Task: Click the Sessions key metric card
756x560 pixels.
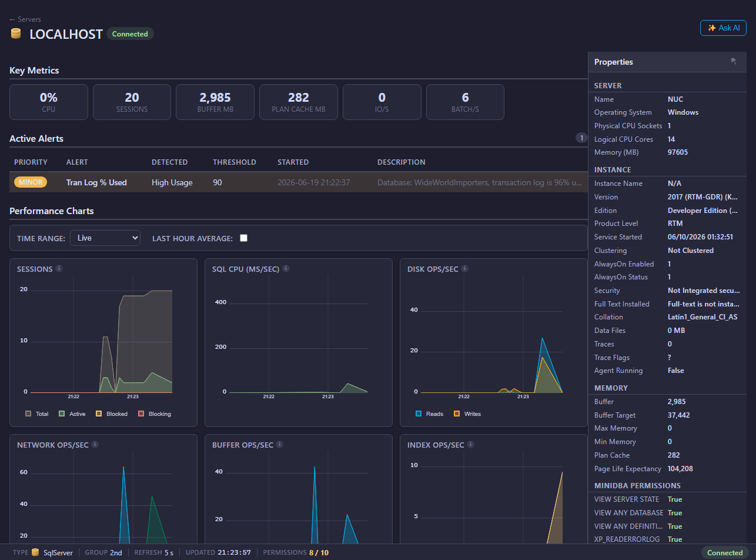Action: click(x=132, y=102)
